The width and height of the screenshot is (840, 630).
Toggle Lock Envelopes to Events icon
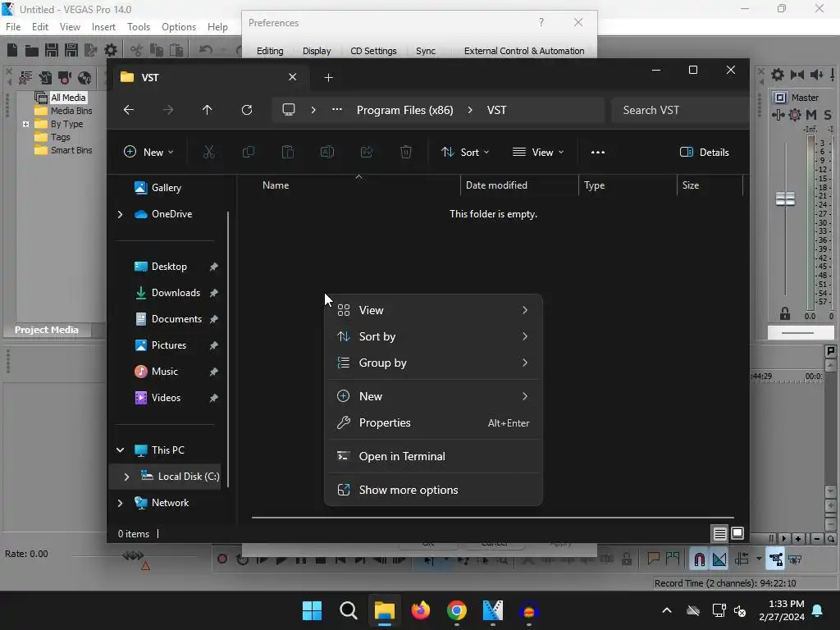775,559
